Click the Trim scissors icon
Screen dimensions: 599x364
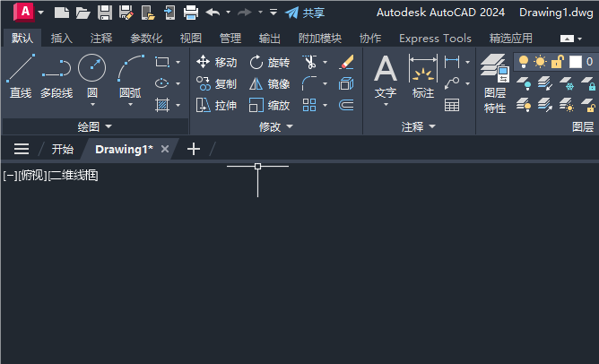coord(310,62)
